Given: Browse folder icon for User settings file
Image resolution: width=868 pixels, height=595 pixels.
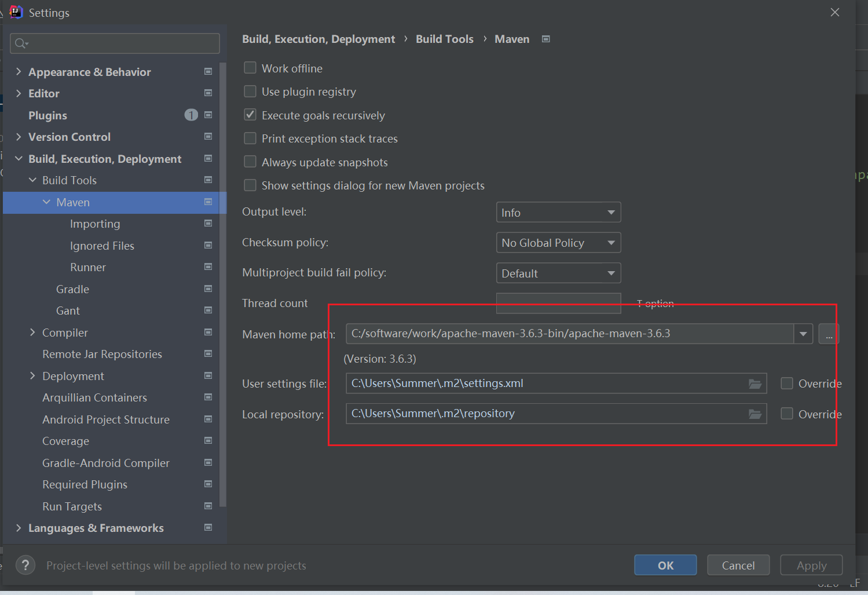Looking at the screenshot, I should click(x=755, y=384).
